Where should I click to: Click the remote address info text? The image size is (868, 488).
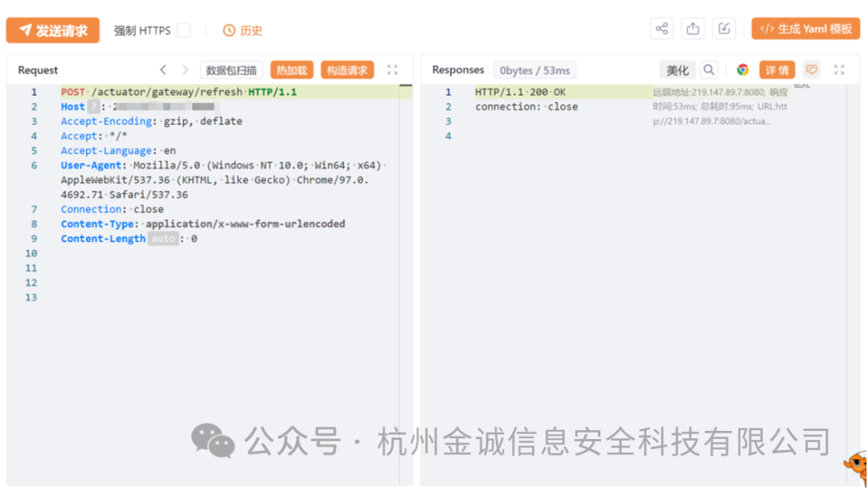tap(719, 106)
